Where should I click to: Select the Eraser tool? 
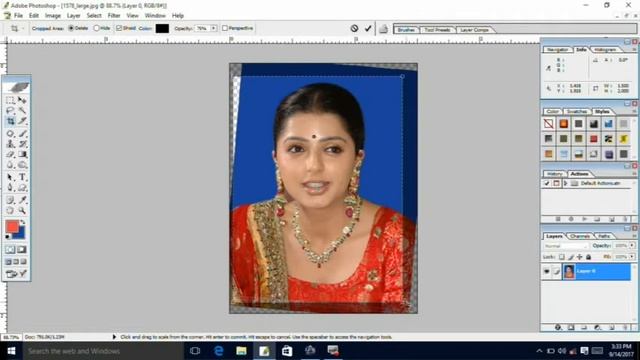tap(10, 154)
